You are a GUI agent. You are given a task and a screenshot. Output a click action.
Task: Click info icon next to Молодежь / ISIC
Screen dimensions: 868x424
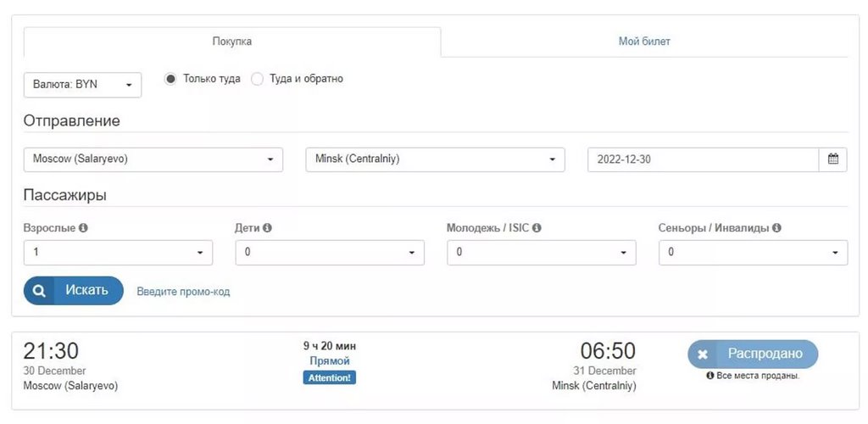[x=537, y=228]
